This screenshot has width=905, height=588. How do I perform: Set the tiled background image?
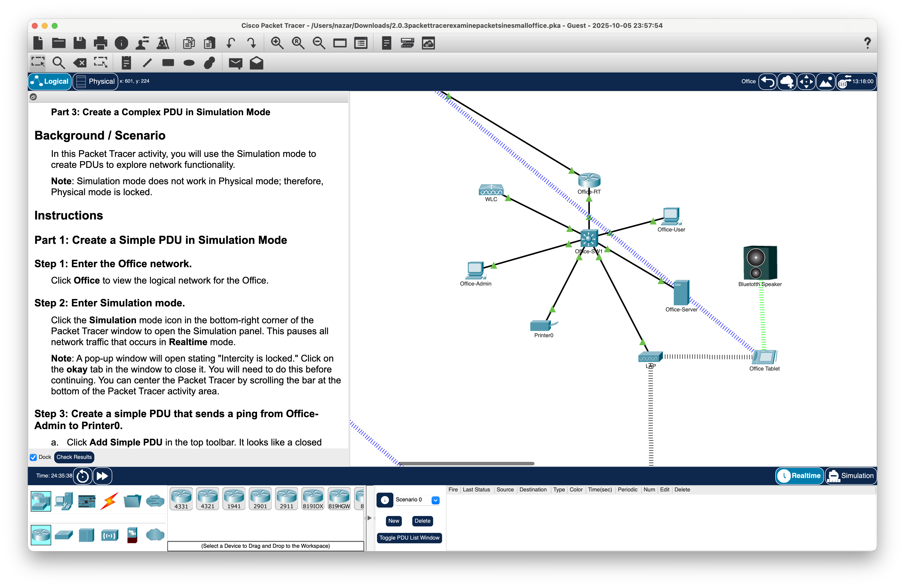point(826,81)
